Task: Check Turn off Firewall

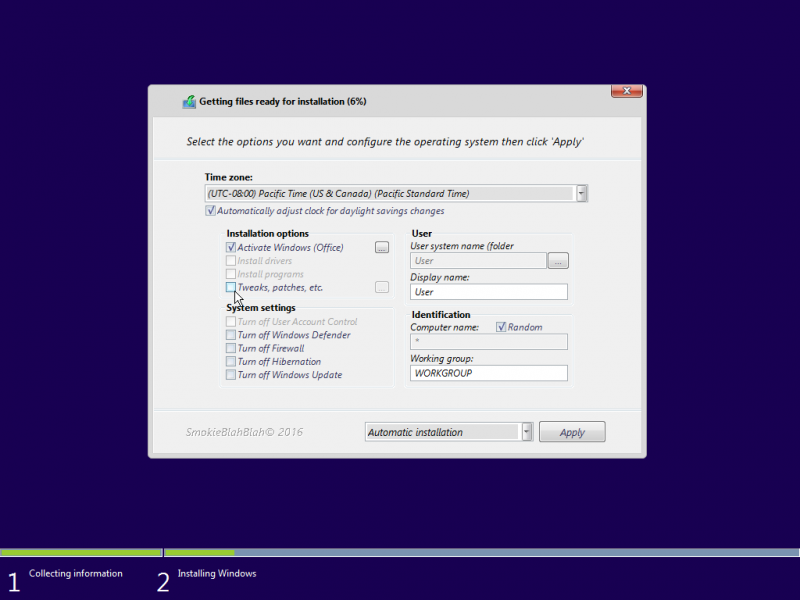Action: 231,348
